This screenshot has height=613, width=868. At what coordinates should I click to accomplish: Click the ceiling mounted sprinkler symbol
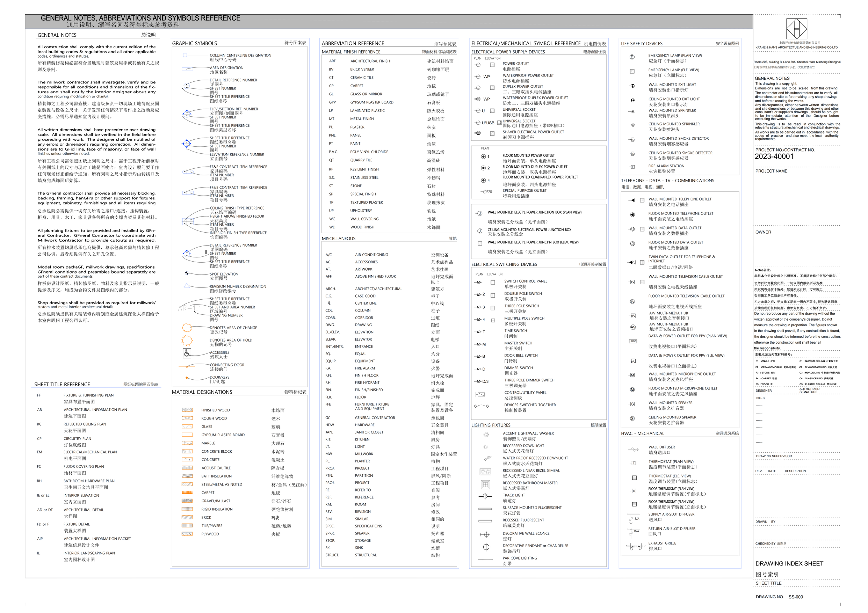(x=632, y=125)
